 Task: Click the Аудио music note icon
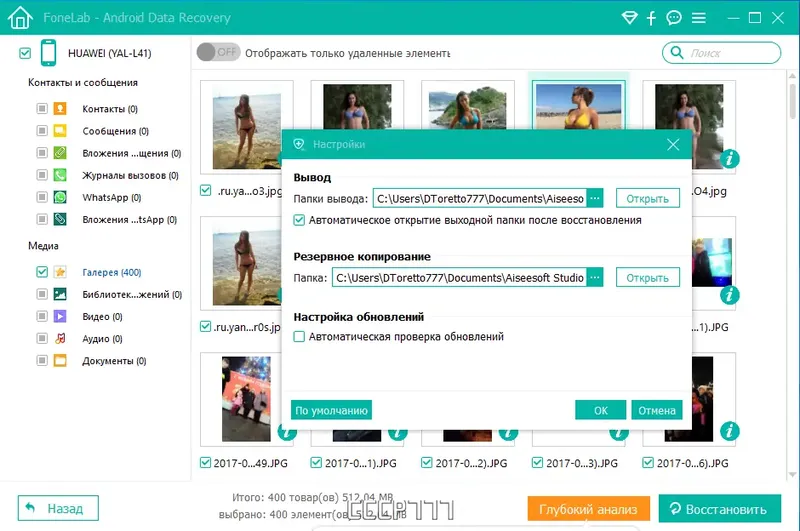coord(60,338)
